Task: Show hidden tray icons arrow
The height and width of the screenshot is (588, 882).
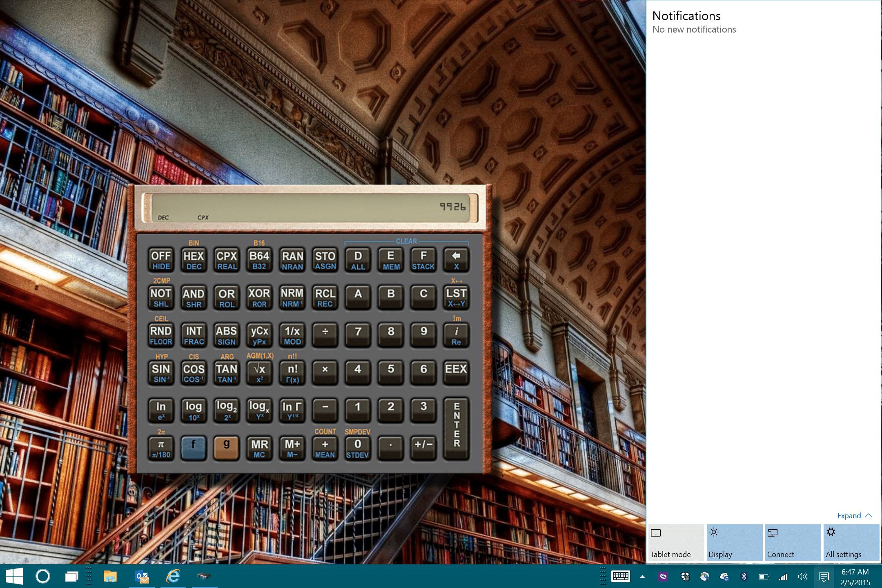Action: click(642, 577)
